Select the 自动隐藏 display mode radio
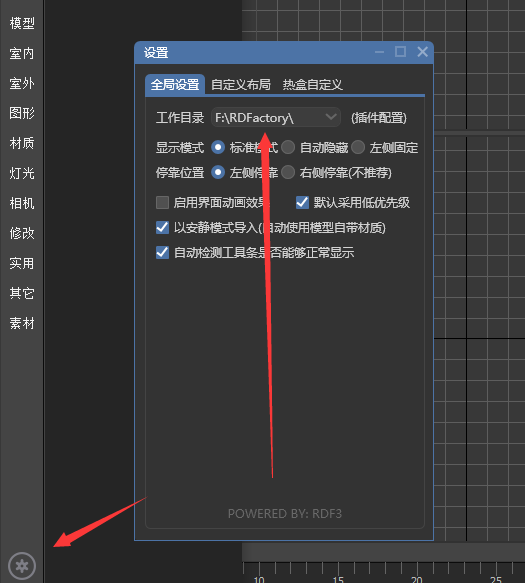This screenshot has width=525, height=583. pos(288,147)
